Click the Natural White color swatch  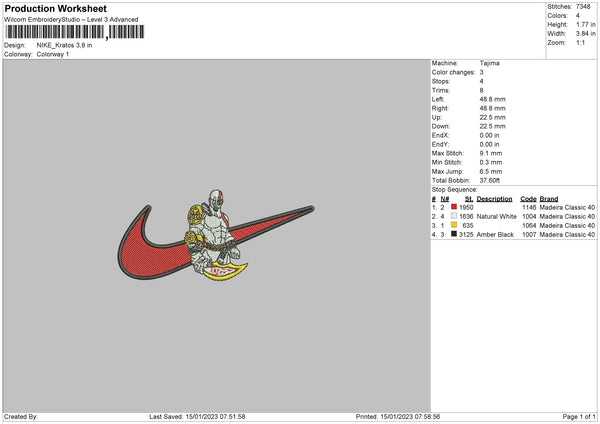[x=454, y=216]
